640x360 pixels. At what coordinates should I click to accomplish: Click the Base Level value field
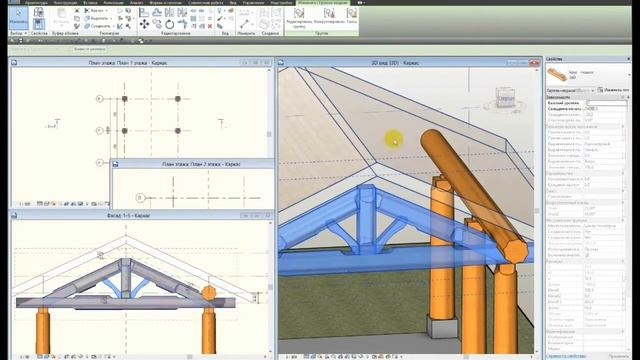click(606, 103)
